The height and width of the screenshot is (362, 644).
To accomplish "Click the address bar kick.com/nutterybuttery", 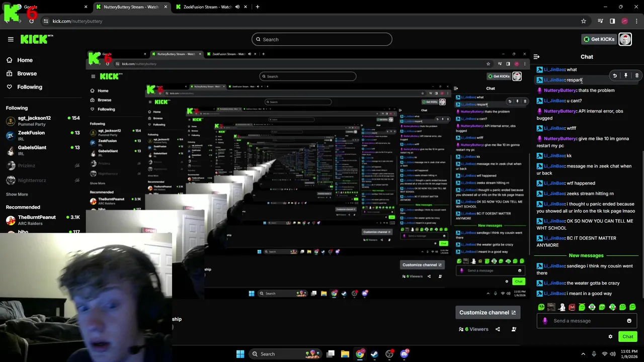I will pyautogui.click(x=77, y=21).
